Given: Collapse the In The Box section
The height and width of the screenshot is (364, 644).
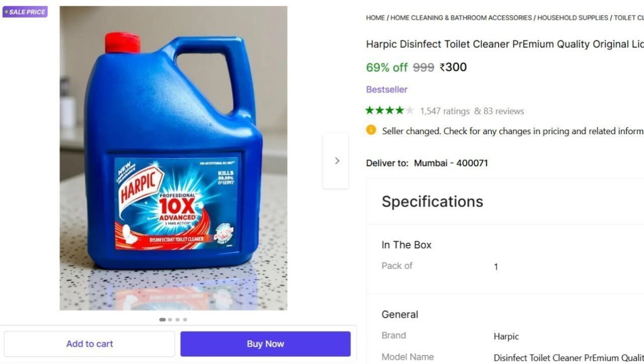Looking at the screenshot, I should [x=406, y=245].
